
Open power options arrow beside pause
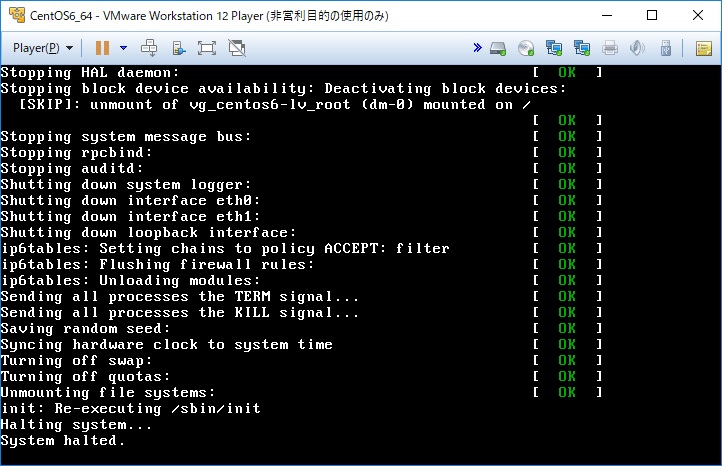point(123,48)
